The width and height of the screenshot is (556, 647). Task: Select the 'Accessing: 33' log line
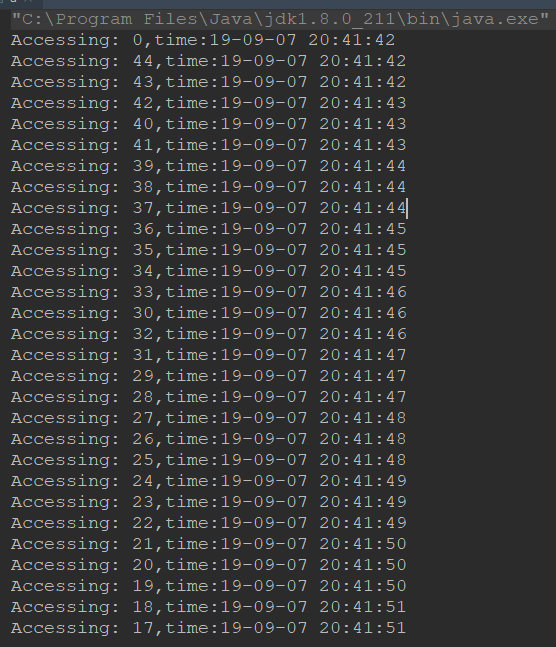[x=208, y=292]
